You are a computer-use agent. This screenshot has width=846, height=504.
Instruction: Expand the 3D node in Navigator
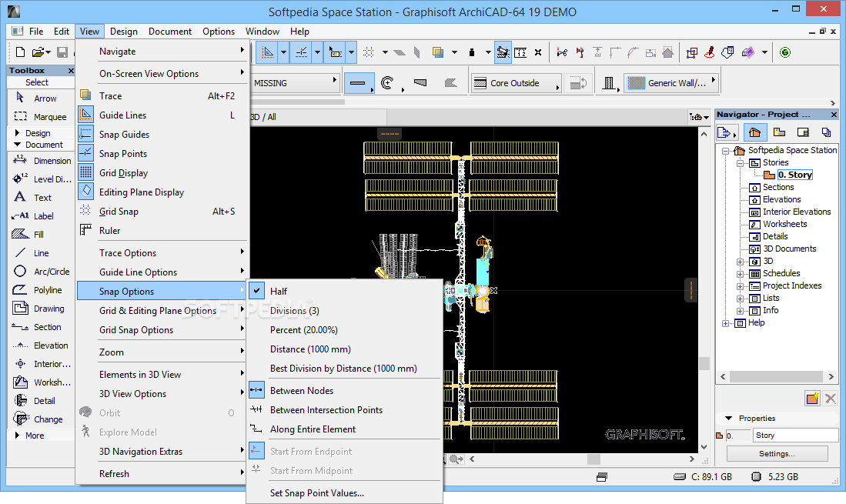point(741,262)
